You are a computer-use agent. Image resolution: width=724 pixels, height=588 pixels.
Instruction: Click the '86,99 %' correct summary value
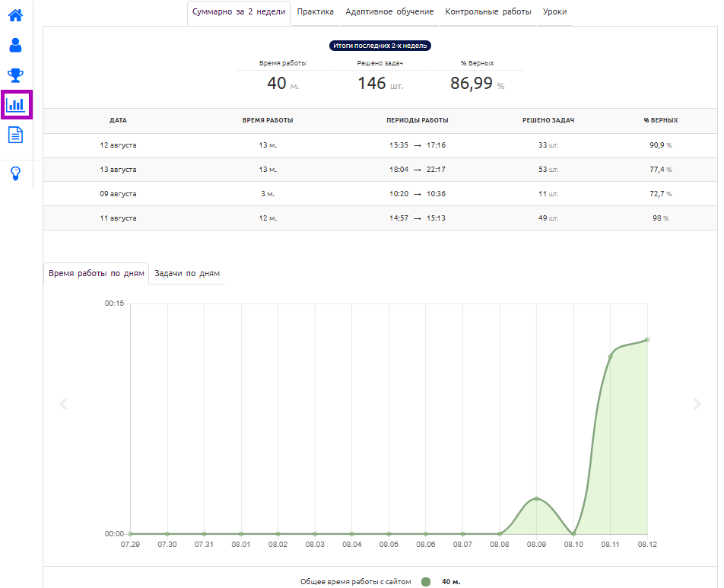pos(477,84)
